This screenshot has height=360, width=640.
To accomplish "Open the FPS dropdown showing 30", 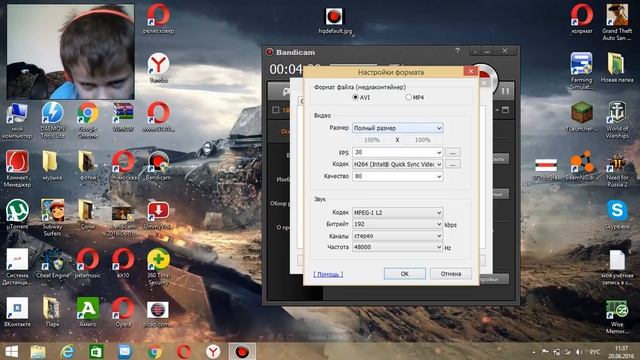I will click(x=398, y=152).
